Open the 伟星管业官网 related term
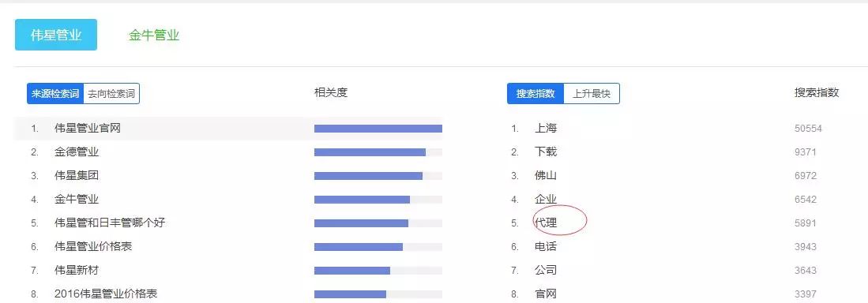Screen dimensions: 868x303 tap(88, 129)
